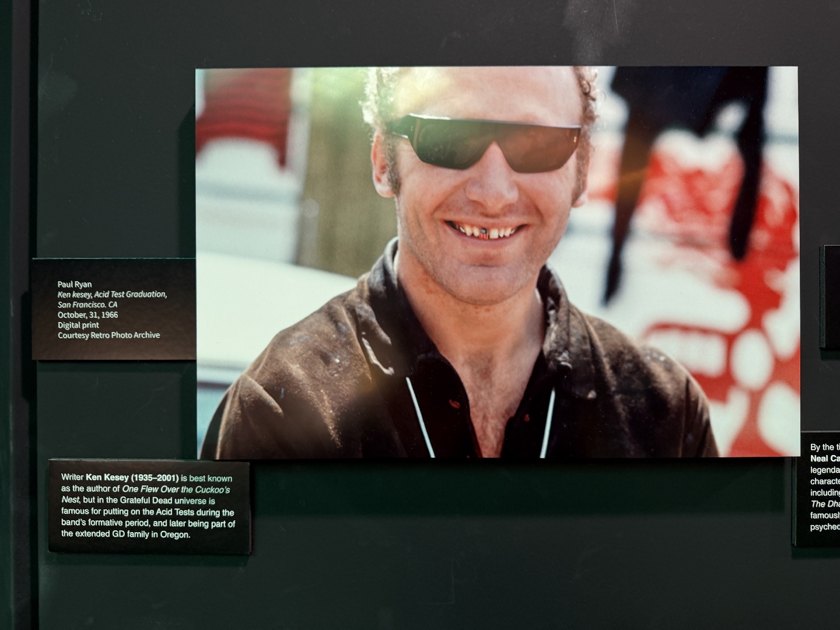
Task: Click the partial bold "Neal Ca" text at right
Action: pyautogui.click(x=825, y=459)
